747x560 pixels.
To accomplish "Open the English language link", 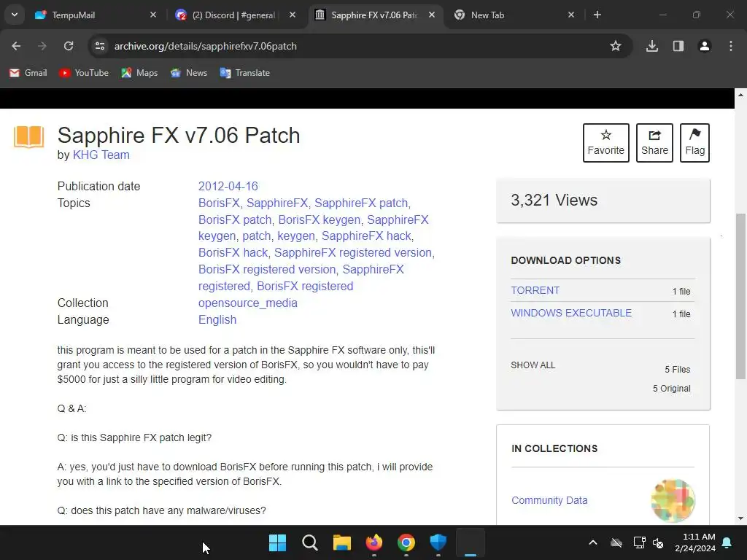I will [217, 319].
